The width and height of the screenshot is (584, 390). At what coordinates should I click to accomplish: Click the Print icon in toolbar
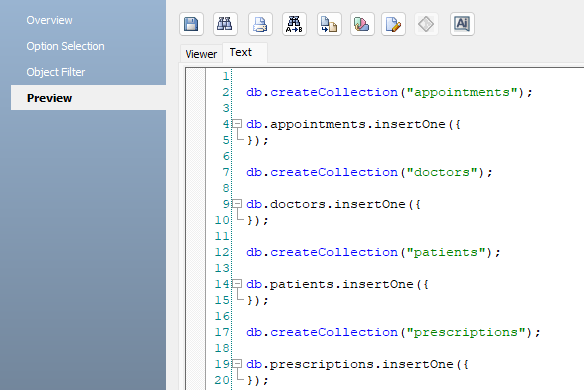pyautogui.click(x=260, y=24)
